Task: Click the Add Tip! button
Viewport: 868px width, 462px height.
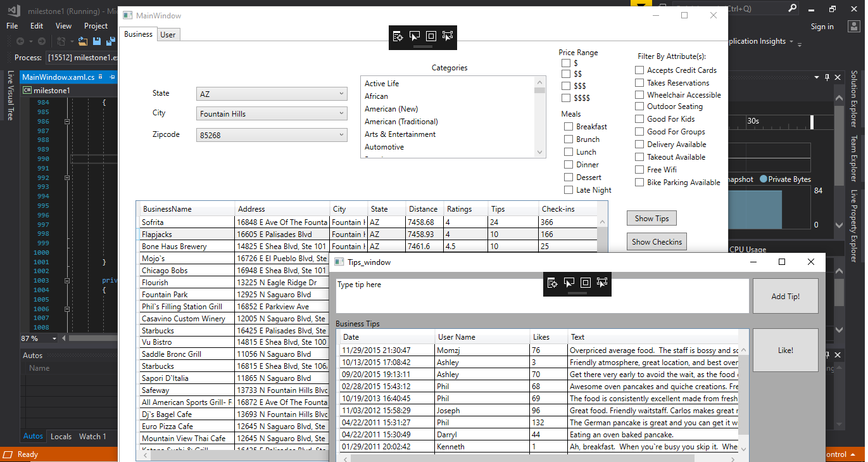Action: [785, 297]
